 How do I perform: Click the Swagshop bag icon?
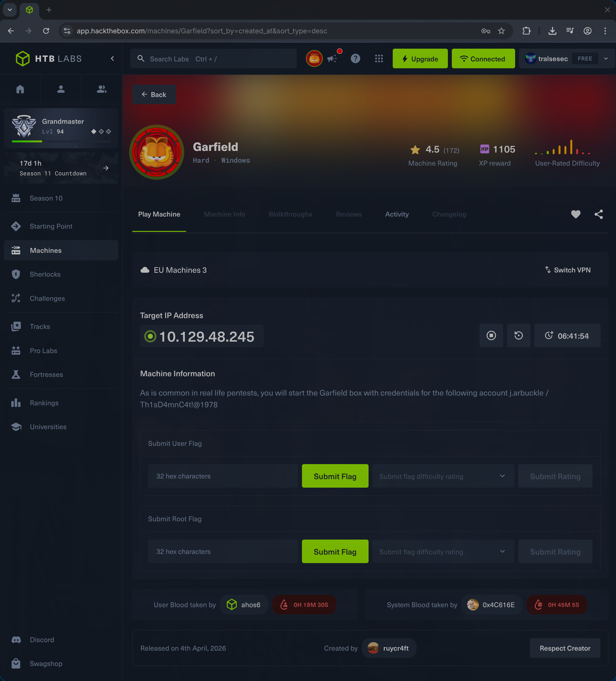point(16,664)
